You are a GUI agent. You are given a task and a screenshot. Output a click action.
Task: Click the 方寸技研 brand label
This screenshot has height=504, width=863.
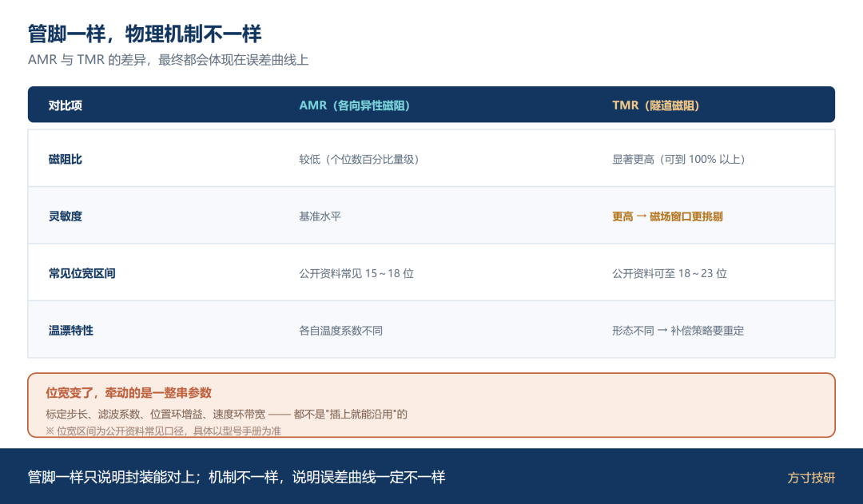[811, 478]
